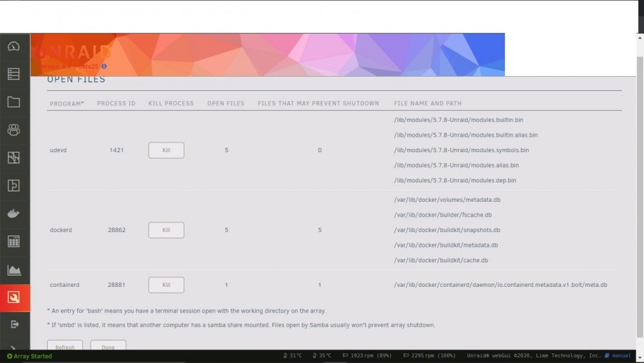Click the PROGRAM column header
This screenshot has height=363, width=644.
tap(67, 104)
